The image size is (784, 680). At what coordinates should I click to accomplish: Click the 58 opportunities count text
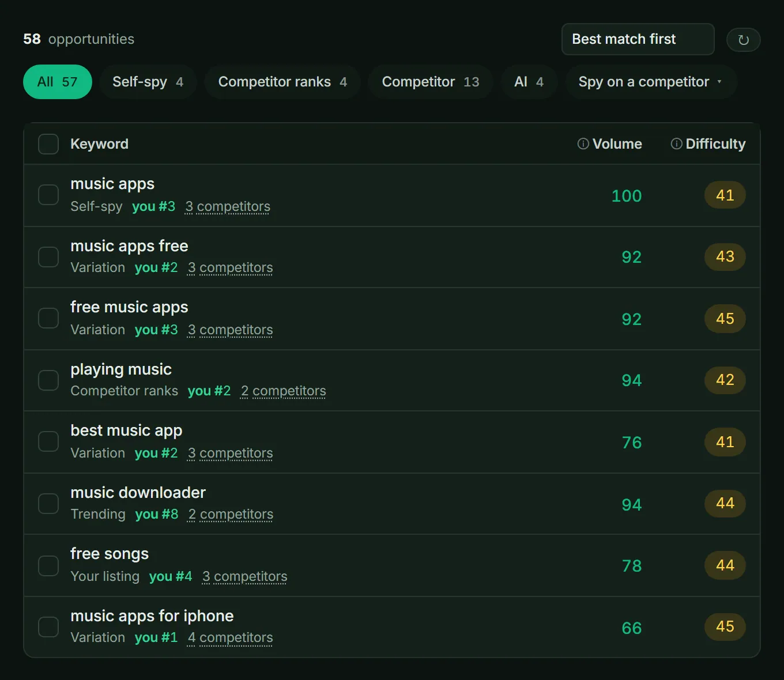(x=78, y=39)
